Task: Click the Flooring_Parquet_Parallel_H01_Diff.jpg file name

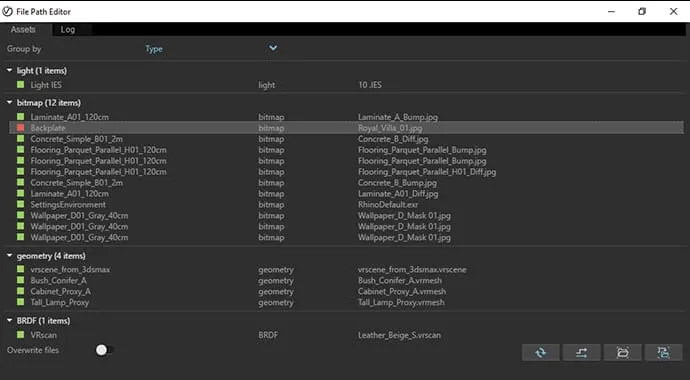Action: click(x=427, y=172)
